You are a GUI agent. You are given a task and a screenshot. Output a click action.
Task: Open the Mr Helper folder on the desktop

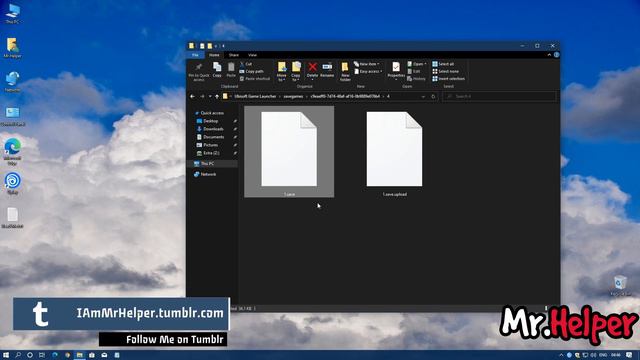(12, 47)
